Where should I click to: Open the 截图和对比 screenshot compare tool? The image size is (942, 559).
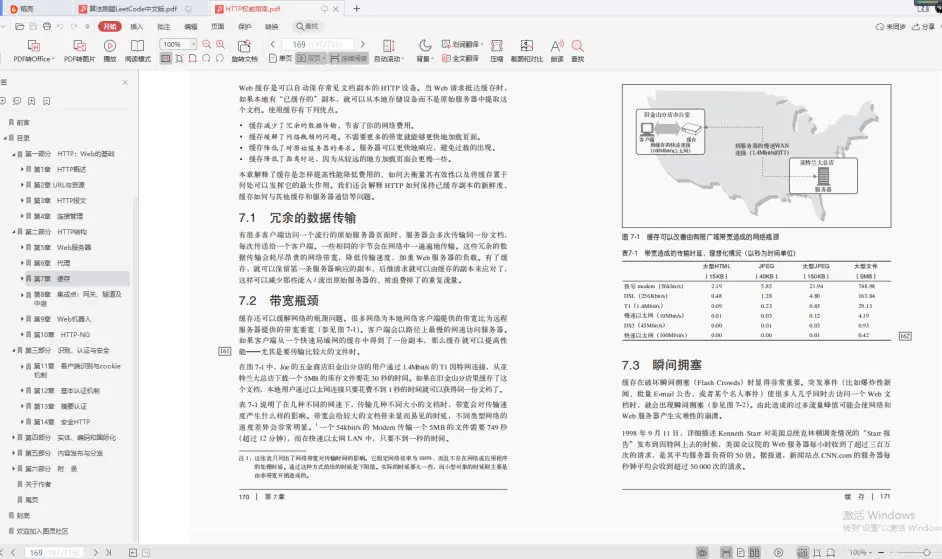tap(526, 50)
